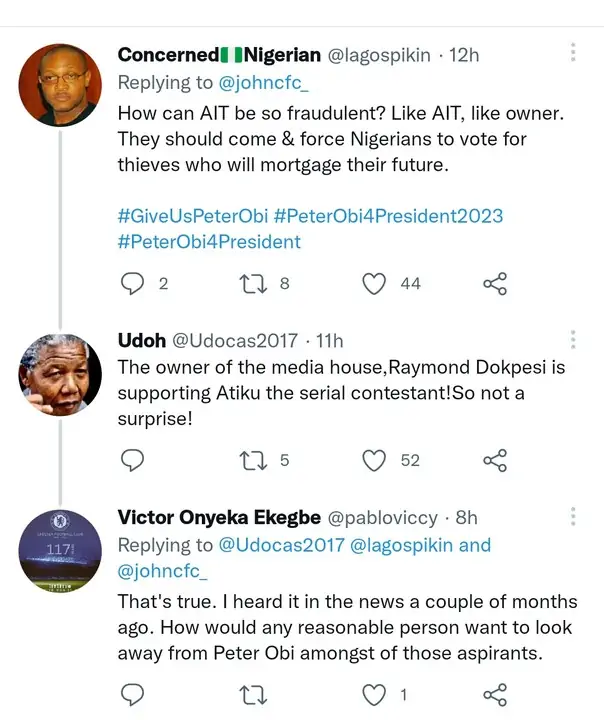Share Concerned Nigerian's tweet

[x=495, y=284]
